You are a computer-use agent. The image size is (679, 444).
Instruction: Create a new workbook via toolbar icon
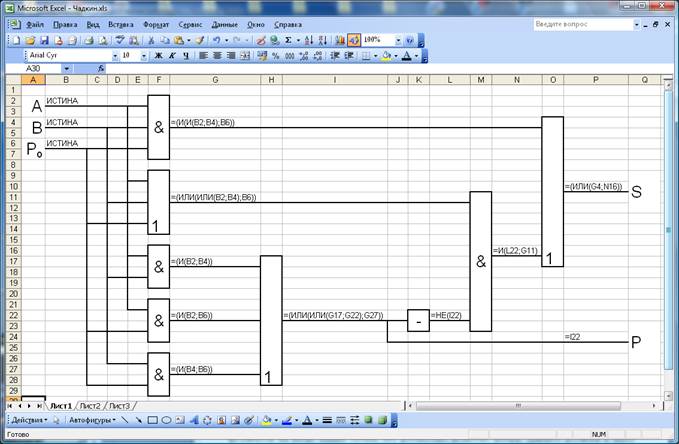click(16, 40)
